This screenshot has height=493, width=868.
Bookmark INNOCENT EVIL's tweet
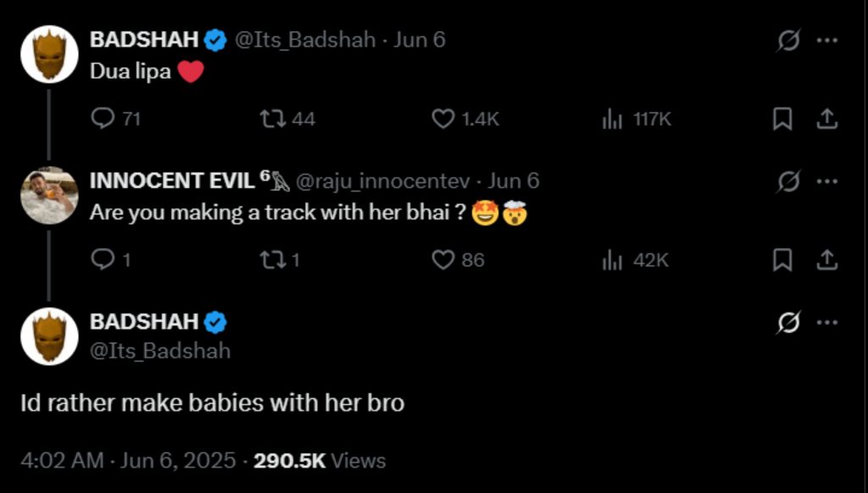click(782, 260)
